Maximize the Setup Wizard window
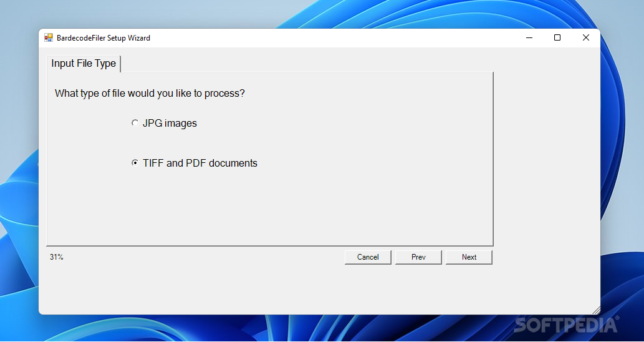 pyautogui.click(x=557, y=38)
